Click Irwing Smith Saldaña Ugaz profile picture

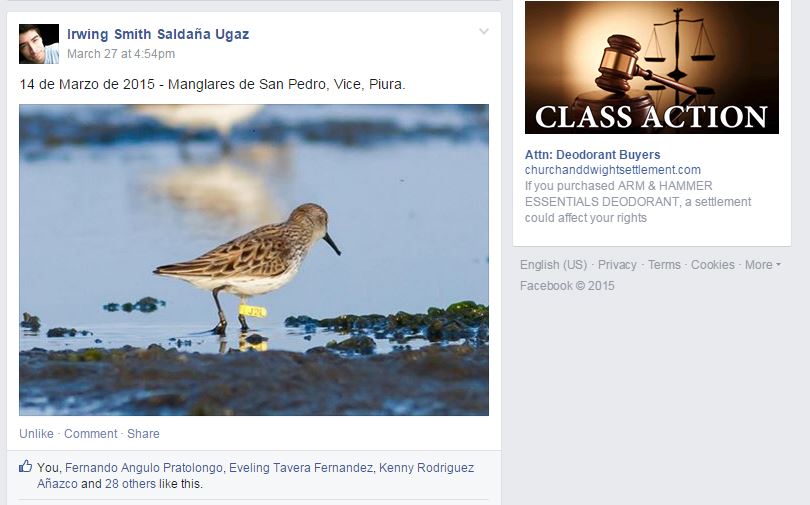tap(39, 44)
